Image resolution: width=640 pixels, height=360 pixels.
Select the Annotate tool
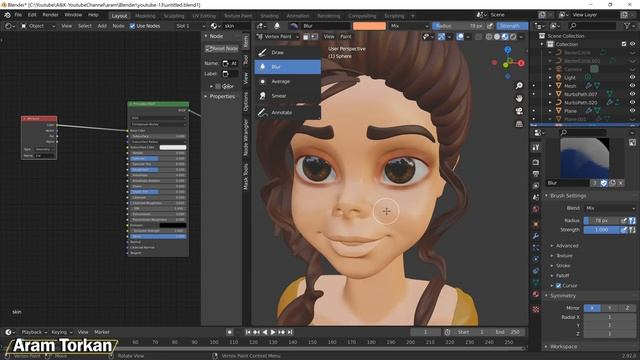coord(288,112)
